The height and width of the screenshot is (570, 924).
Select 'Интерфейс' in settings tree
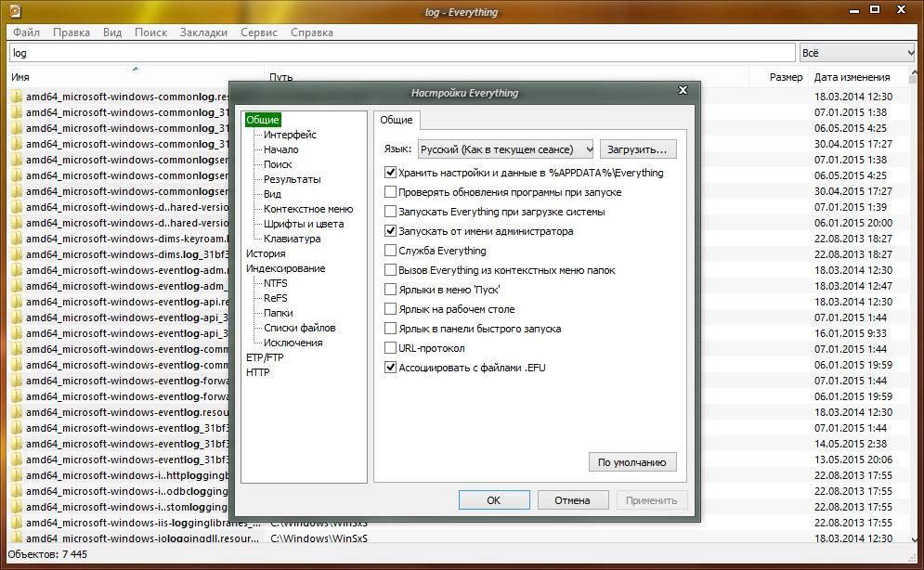(290, 135)
